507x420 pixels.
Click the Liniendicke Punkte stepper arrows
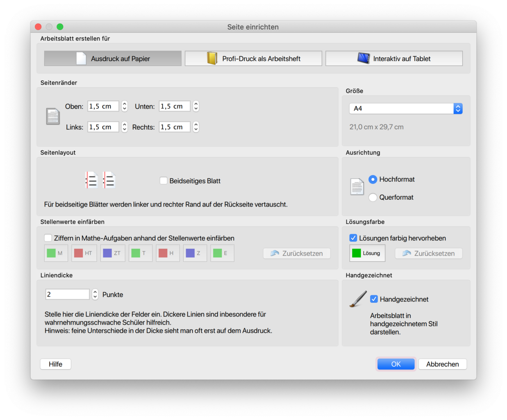pyautogui.click(x=95, y=294)
